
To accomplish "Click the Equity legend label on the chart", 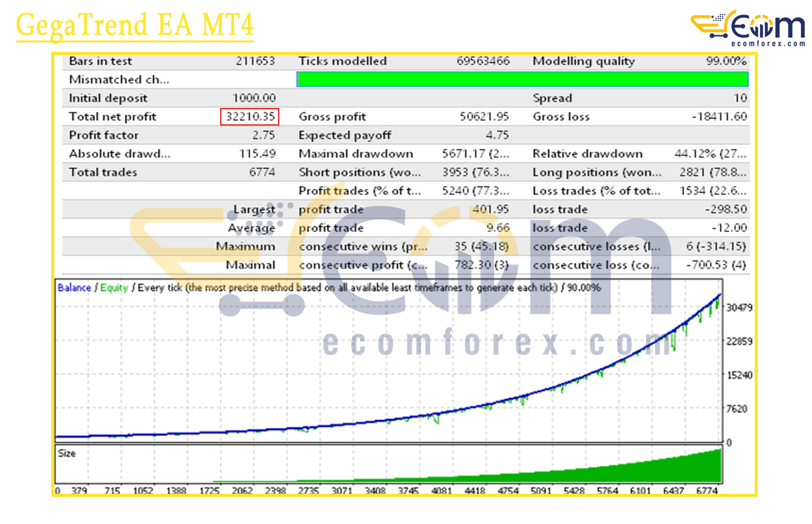I will pos(114,288).
